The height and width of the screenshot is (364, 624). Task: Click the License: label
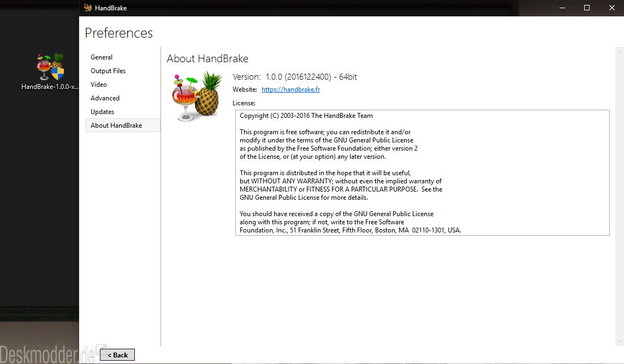pos(244,103)
